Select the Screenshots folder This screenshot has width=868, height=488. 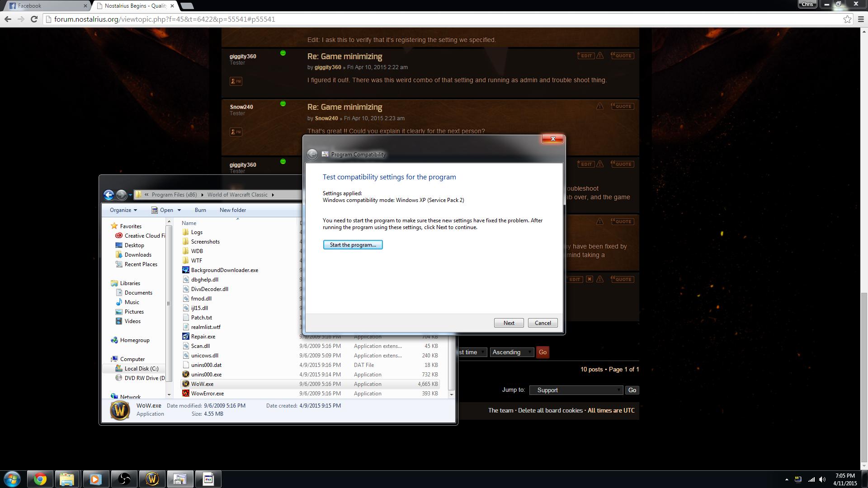coord(205,242)
